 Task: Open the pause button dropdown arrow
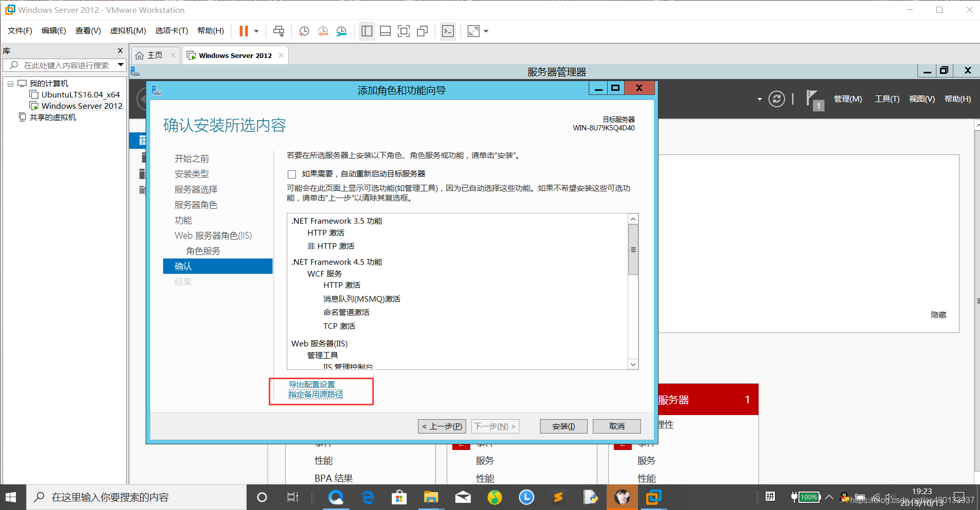point(256,31)
